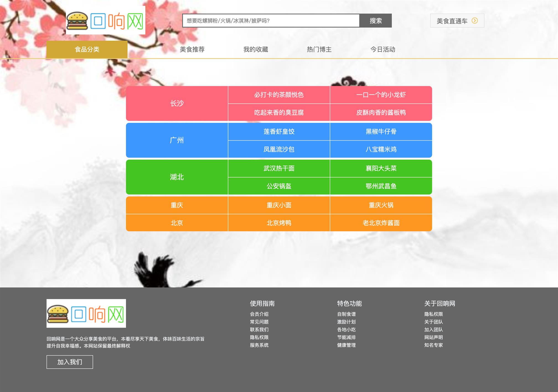Click 自制食谱 under 特色功能
Viewport: 558px width, 392px height.
pos(346,314)
